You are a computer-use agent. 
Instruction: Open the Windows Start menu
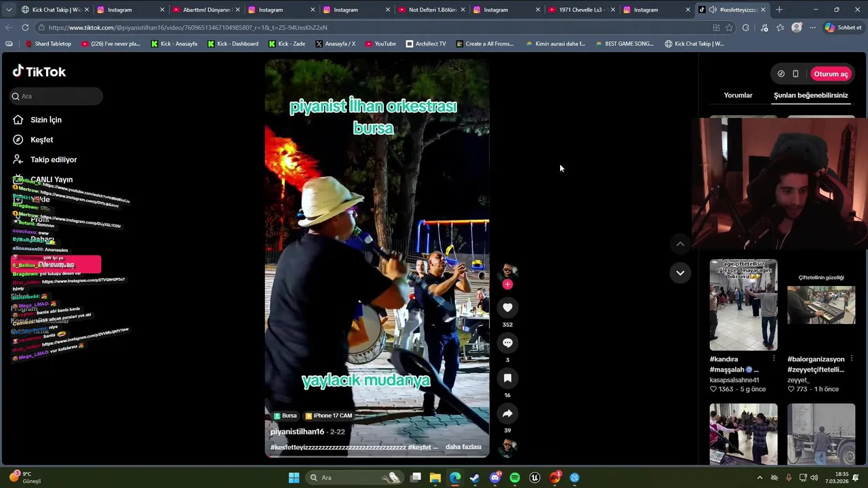tap(294, 478)
